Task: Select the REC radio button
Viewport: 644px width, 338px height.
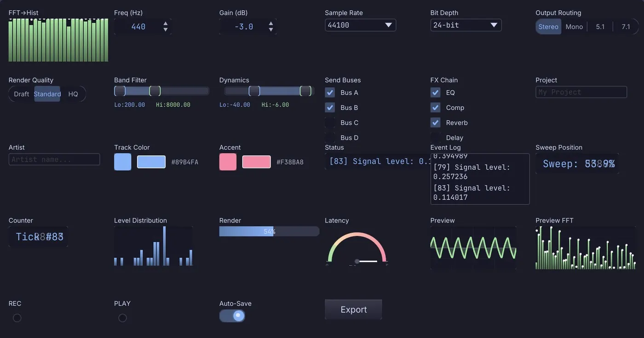Action: click(17, 318)
